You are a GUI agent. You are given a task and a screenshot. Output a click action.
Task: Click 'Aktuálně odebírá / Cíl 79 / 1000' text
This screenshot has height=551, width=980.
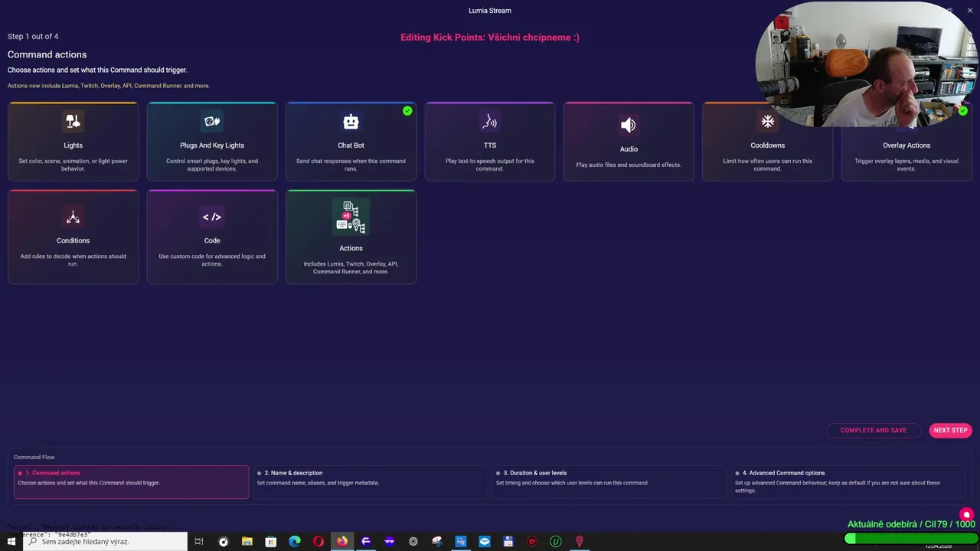911,524
